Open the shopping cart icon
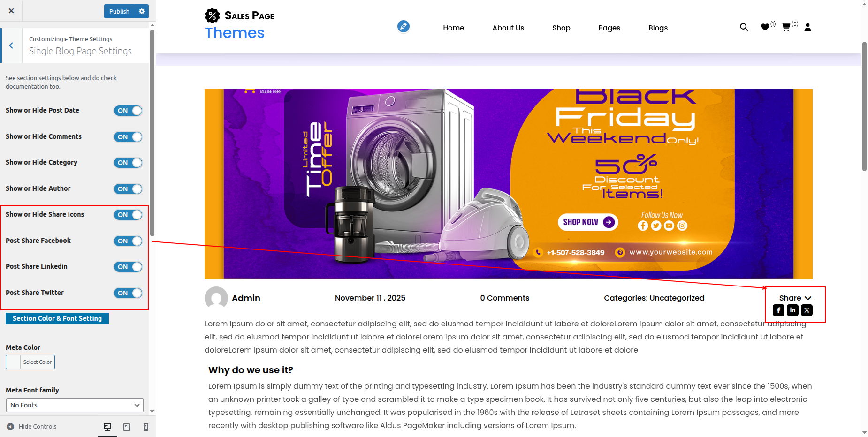 [x=786, y=27]
